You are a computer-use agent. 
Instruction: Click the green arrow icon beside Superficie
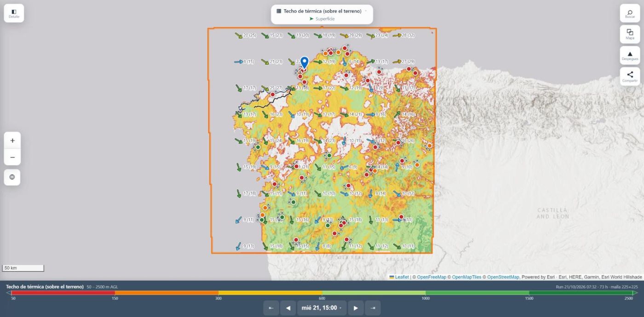311,19
